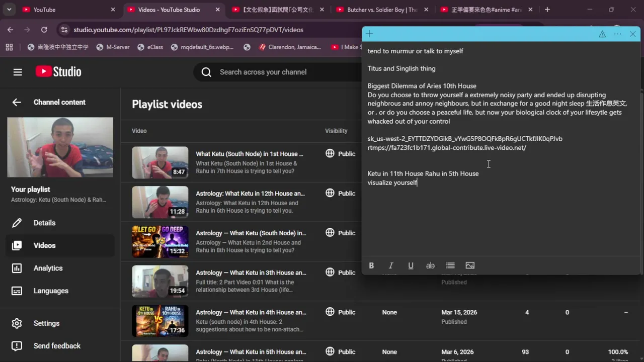
Task: Toggle underline in the sticky note
Action: coord(411,265)
